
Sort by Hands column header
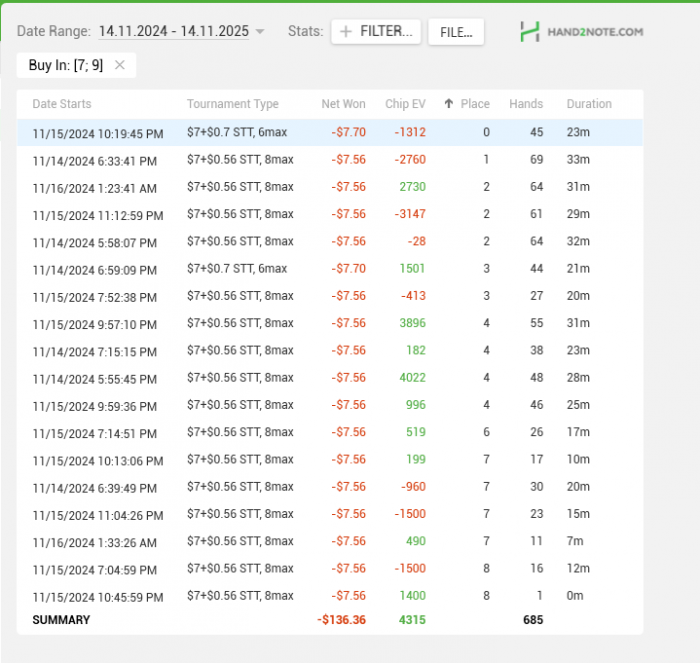[x=526, y=104]
